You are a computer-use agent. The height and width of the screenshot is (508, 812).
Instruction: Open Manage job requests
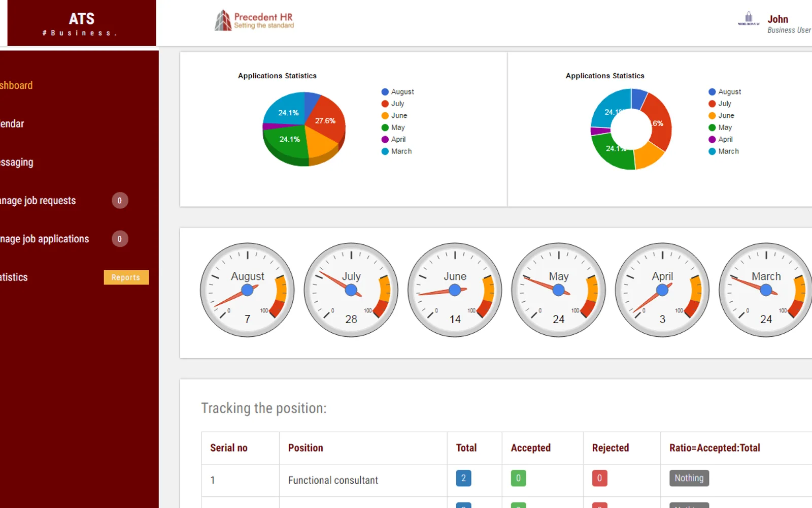(38, 201)
